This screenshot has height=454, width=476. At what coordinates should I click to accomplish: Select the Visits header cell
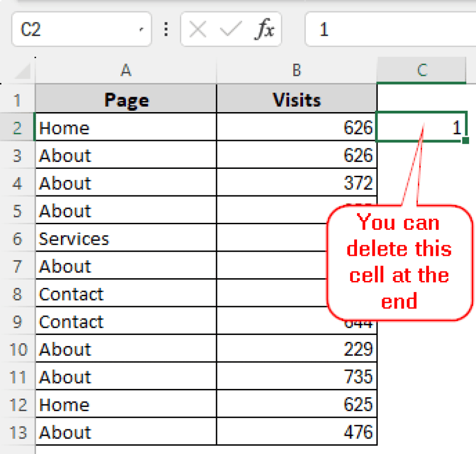[296, 100]
